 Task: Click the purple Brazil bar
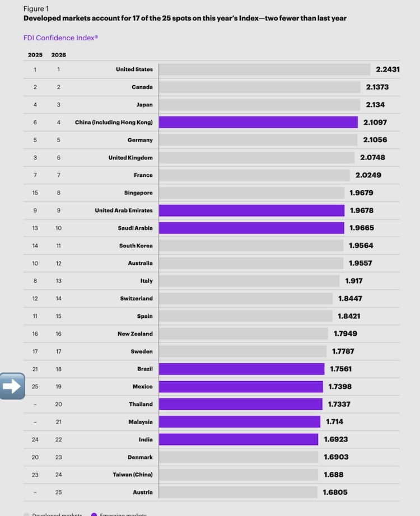(x=241, y=369)
